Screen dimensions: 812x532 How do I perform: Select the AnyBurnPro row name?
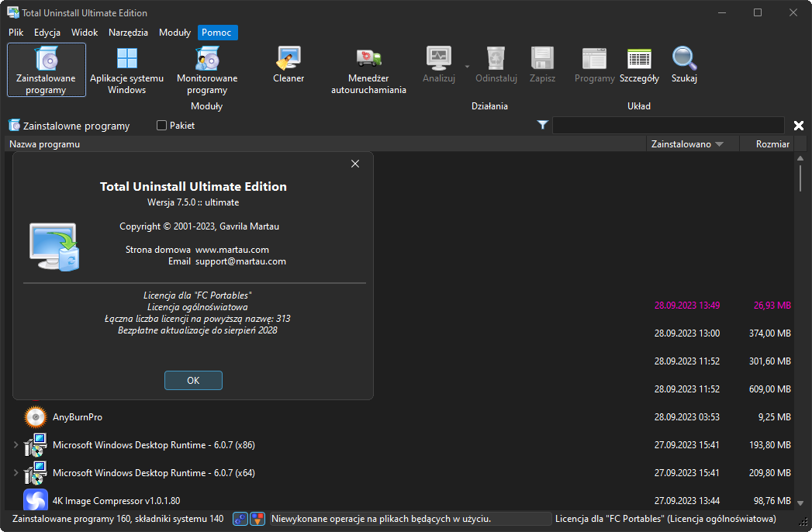[x=78, y=417]
